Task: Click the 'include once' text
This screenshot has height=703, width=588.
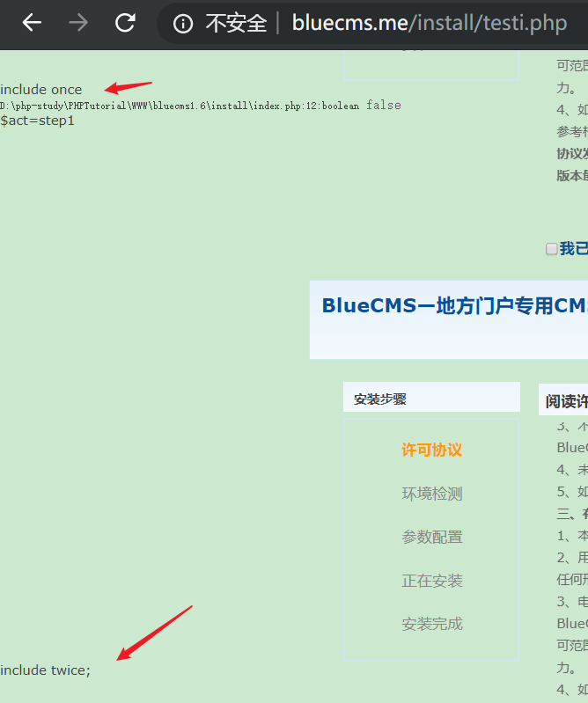Action: (40, 90)
